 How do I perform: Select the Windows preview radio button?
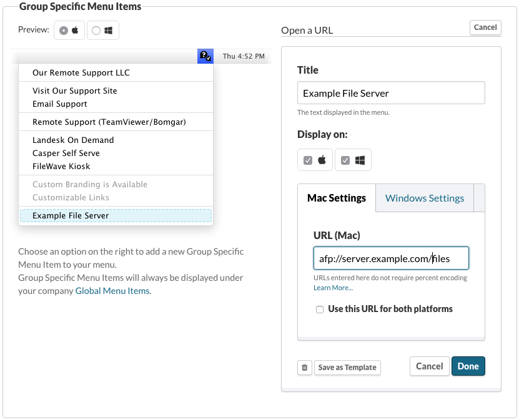pos(96,31)
